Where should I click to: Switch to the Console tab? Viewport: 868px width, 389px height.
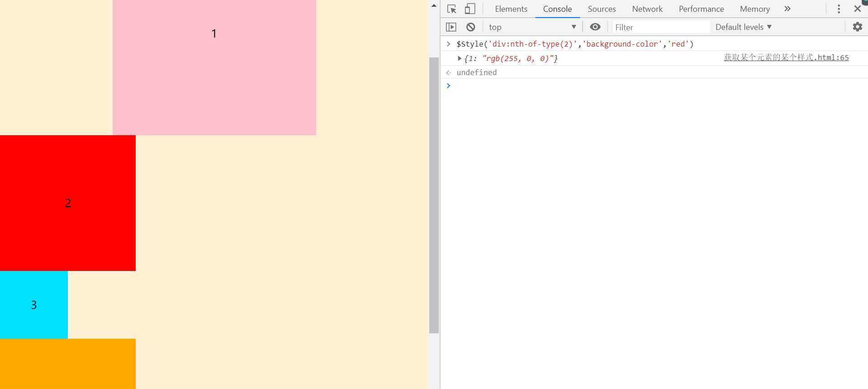(557, 9)
